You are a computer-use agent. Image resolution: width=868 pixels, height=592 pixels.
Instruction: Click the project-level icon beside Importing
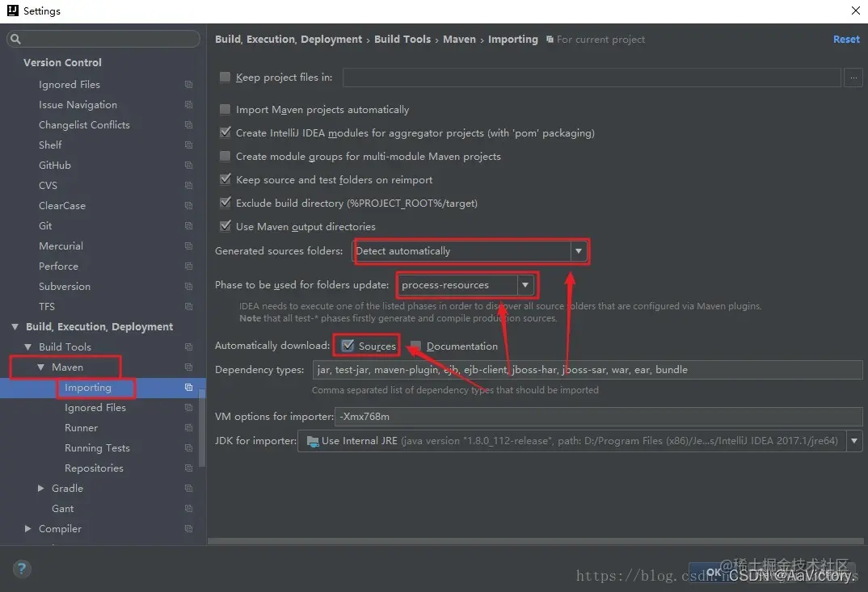[x=188, y=388]
